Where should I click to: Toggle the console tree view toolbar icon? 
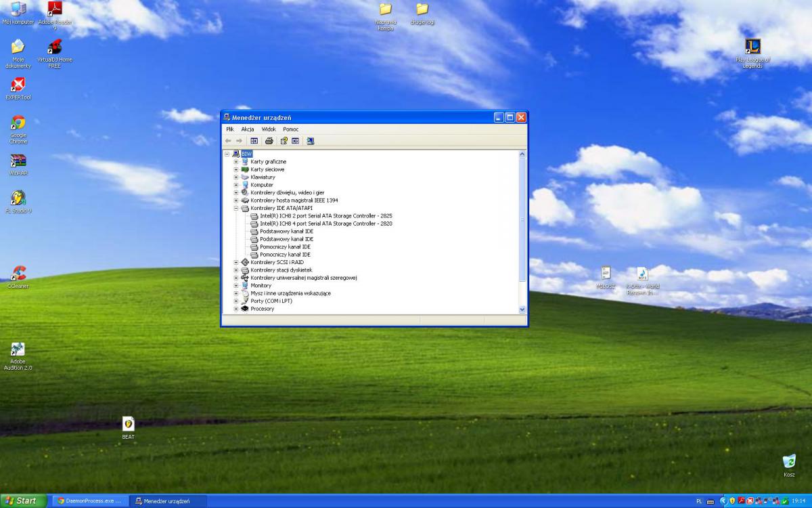[x=254, y=141]
